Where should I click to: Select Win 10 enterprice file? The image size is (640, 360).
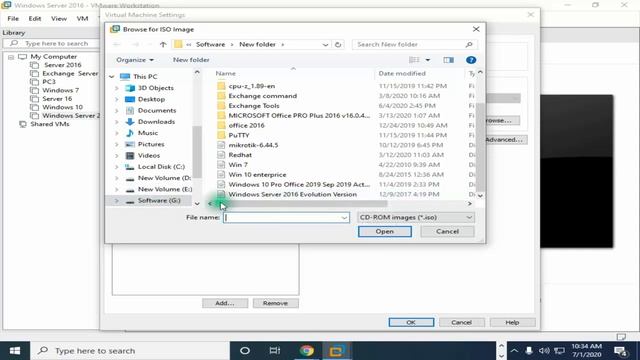point(258,175)
